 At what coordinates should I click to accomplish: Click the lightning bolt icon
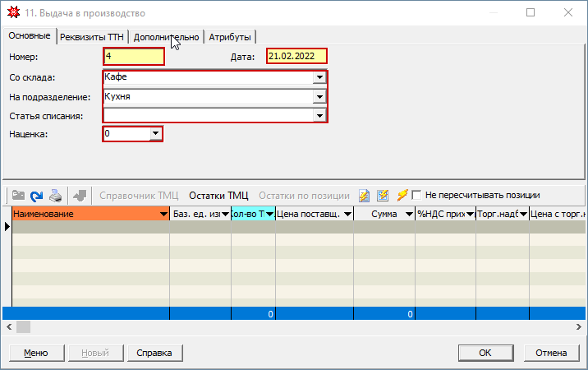point(402,196)
